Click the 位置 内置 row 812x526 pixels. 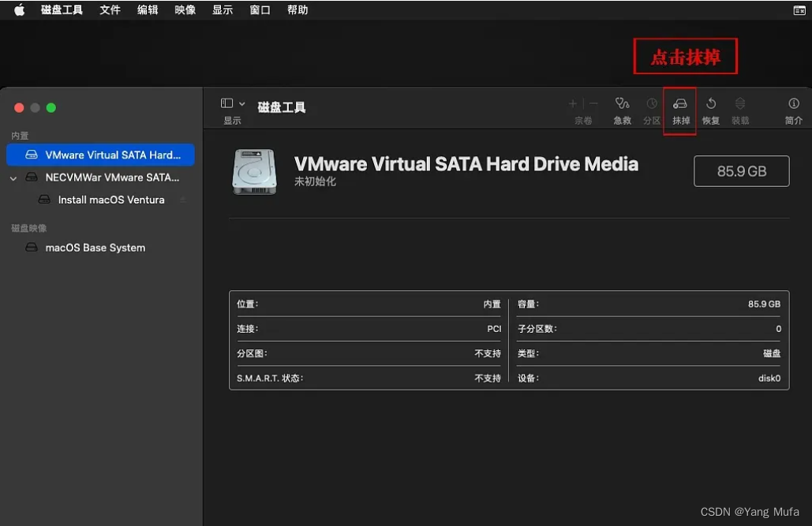(x=369, y=304)
